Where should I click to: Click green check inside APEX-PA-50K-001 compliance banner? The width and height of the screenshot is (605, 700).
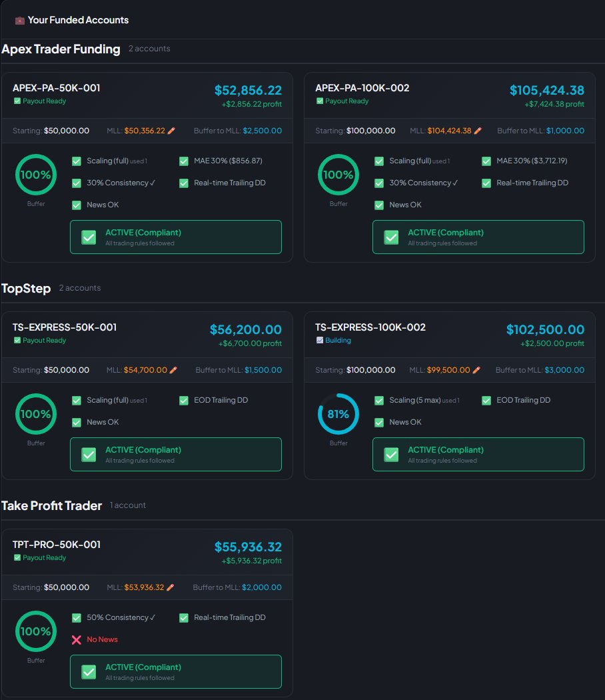coord(89,237)
